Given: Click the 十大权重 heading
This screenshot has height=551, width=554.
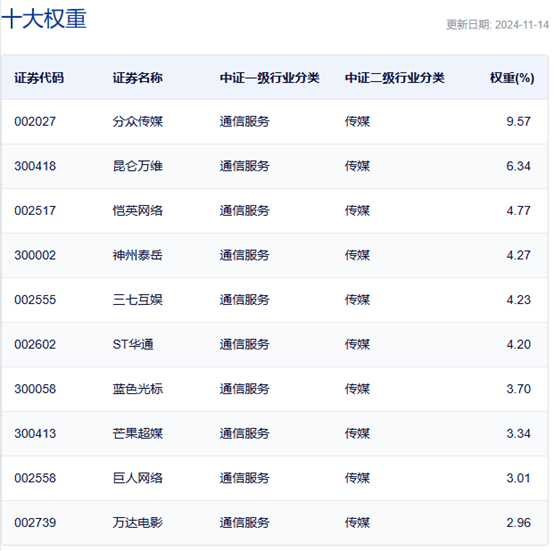Looking at the screenshot, I should (44, 18).
